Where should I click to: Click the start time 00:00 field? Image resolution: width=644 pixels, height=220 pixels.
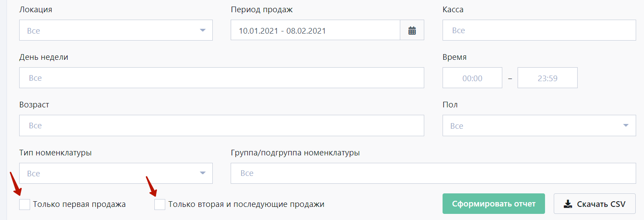click(x=472, y=78)
